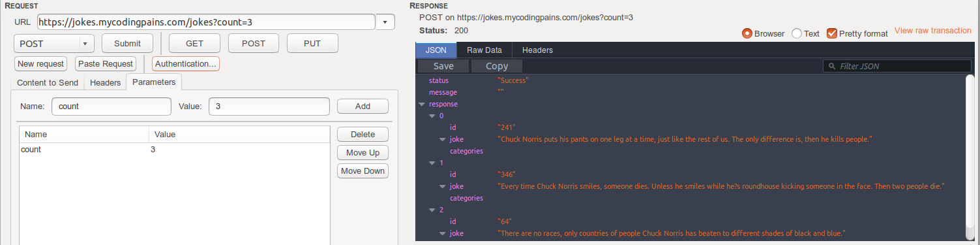The height and width of the screenshot is (245, 980).
Task: Select the count row in parameter table
Action: (174, 150)
